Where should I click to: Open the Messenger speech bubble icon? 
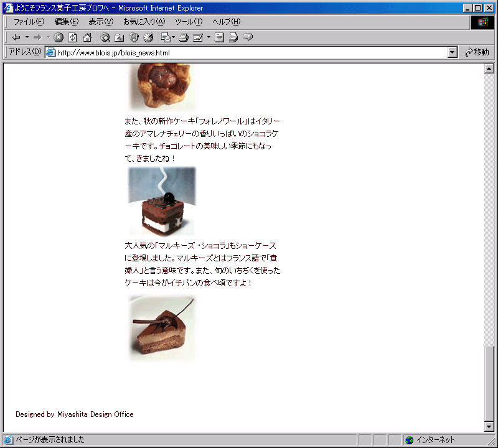248,37
